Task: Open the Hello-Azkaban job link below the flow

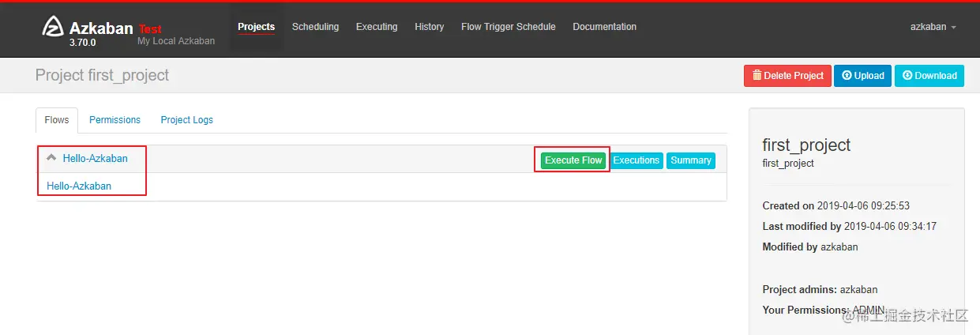Action: click(x=79, y=186)
